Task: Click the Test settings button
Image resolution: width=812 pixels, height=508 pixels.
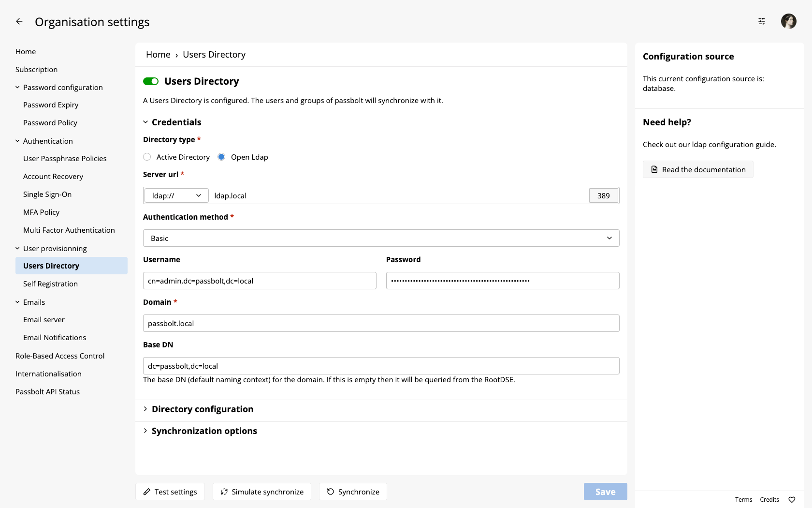Action: click(x=170, y=492)
